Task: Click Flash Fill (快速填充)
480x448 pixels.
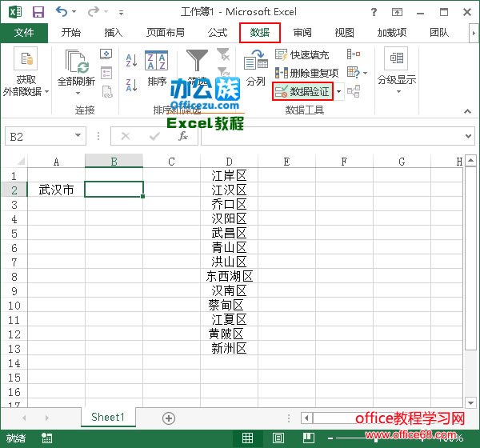Action: coord(302,55)
